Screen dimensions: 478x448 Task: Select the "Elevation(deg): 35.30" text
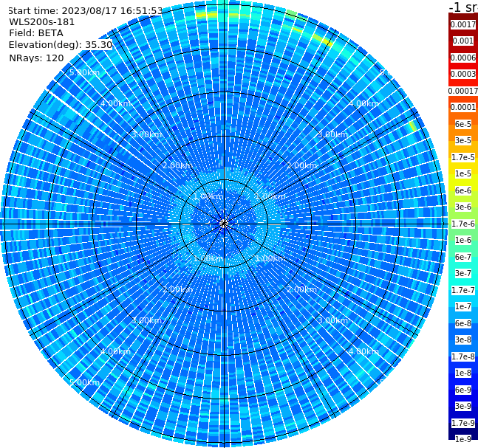[61, 45]
